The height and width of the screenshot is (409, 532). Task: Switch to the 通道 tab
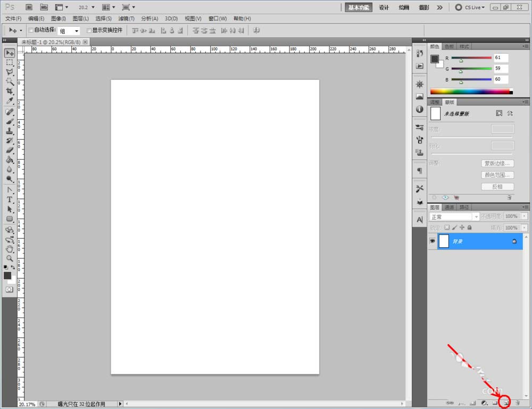coord(450,207)
